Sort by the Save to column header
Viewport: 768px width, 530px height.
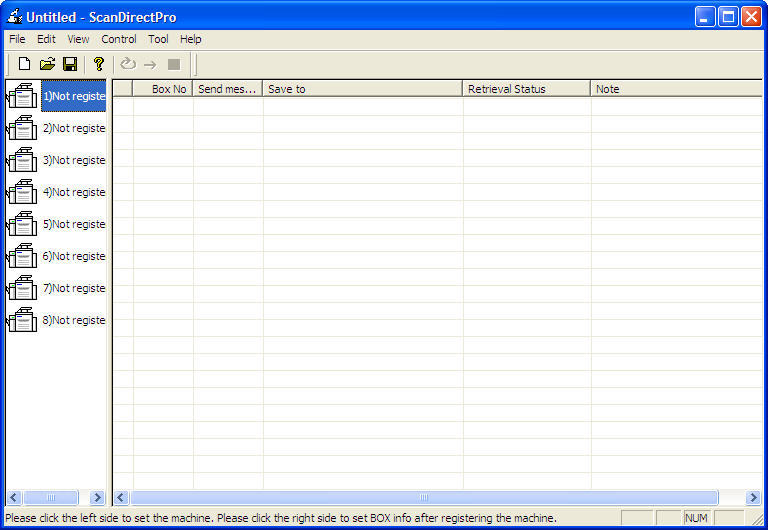(x=362, y=89)
